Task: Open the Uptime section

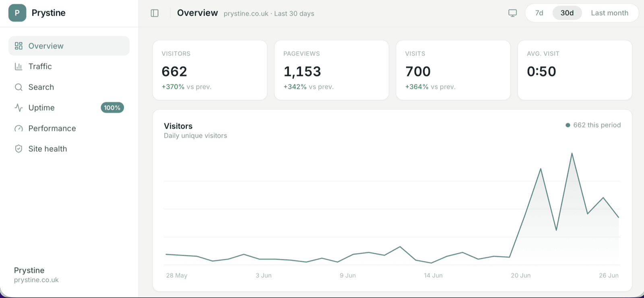Action: 69,108
